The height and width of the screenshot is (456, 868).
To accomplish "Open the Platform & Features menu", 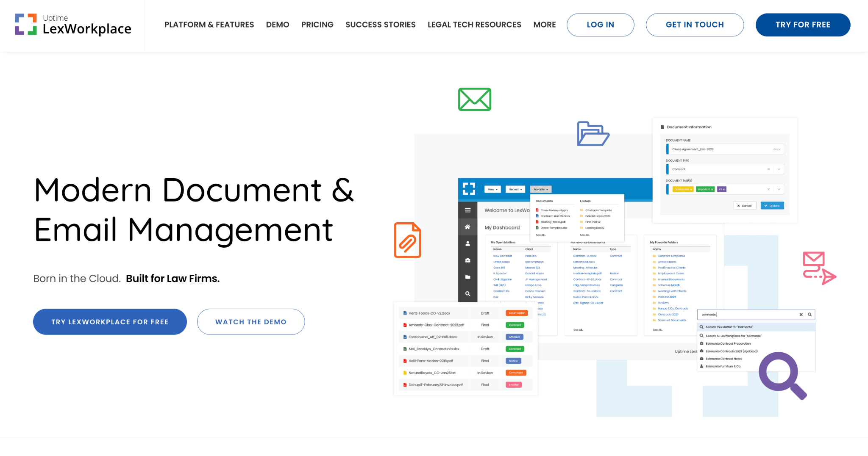I will pyautogui.click(x=209, y=25).
